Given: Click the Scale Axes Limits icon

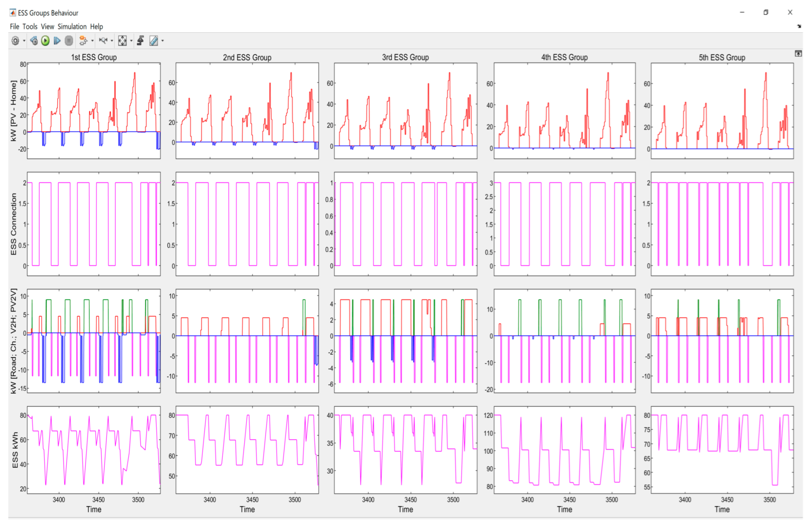Looking at the screenshot, I should pos(122,41).
